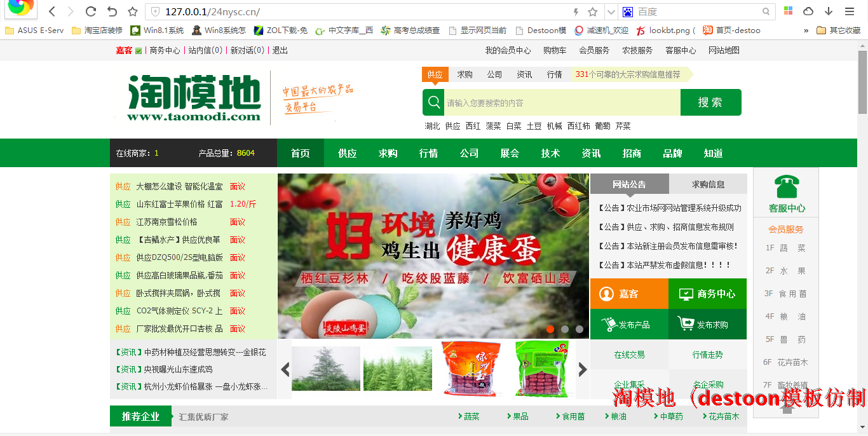Screen dimensions: 868x436
Task: Click the shopping cart 发布求购 tile
Action: point(707,324)
